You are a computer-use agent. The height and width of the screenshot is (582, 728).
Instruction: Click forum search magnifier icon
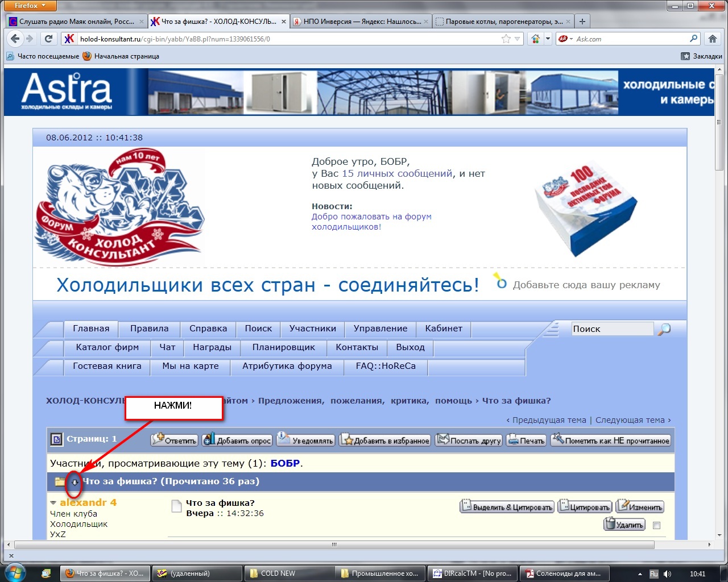pos(664,329)
